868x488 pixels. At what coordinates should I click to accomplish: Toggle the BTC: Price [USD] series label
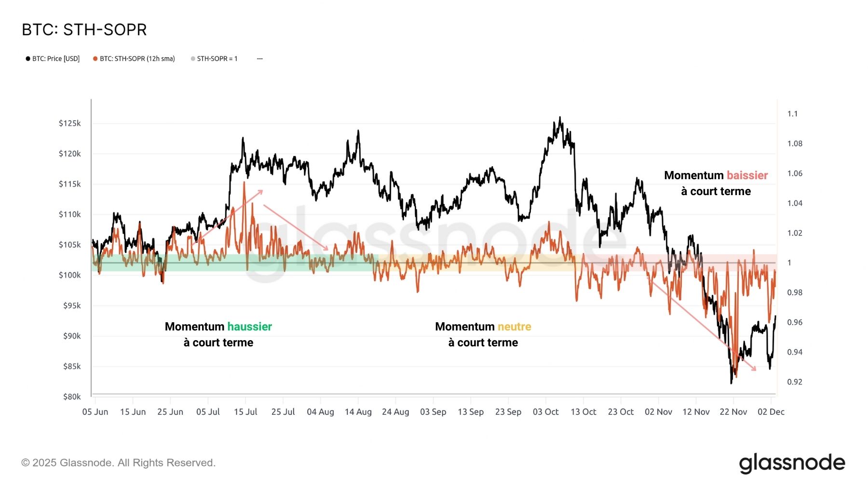pos(56,59)
